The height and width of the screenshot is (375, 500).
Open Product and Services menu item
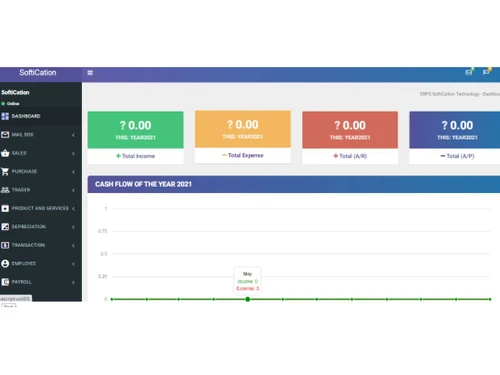coord(41,208)
